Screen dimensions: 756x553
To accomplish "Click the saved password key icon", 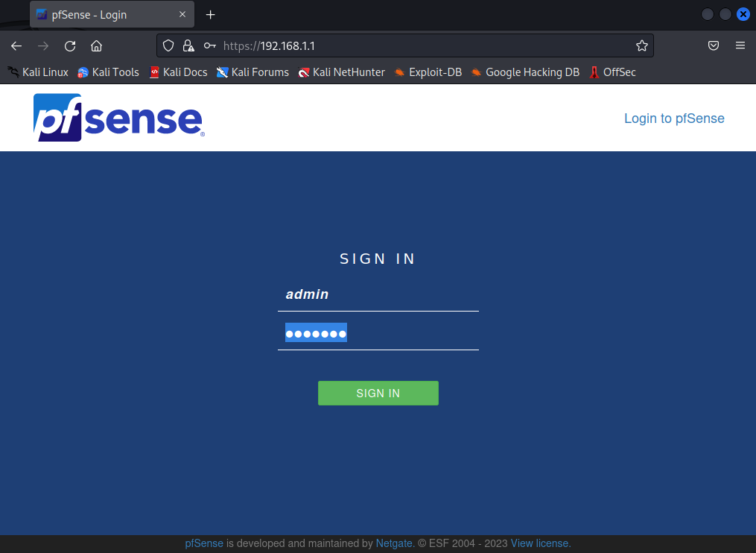I will click(x=209, y=45).
